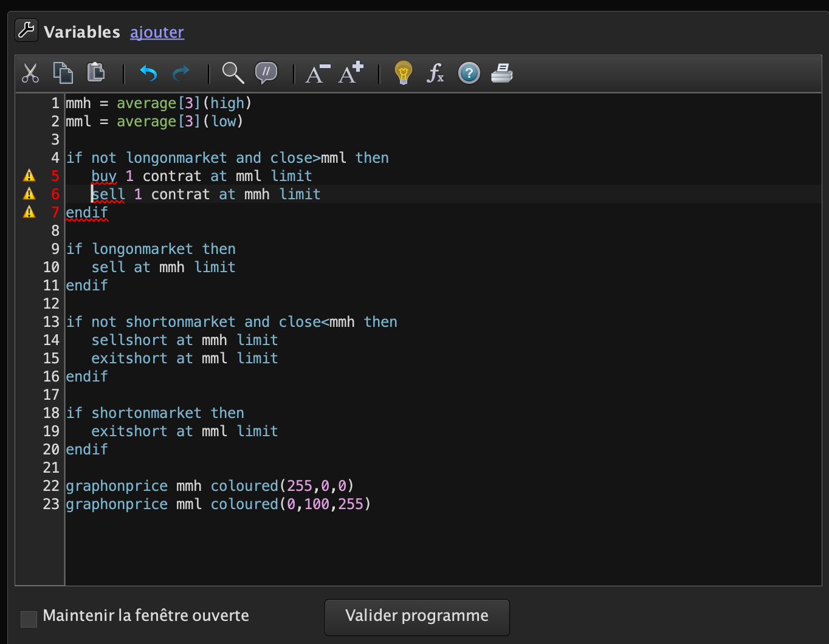Open the blue help question icon
Screen dimensions: 829x644
point(469,74)
